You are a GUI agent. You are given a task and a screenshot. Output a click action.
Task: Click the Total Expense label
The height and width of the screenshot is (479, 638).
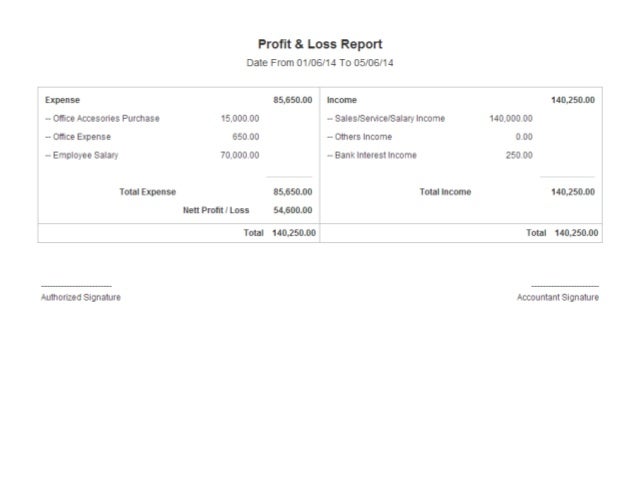coord(148,192)
